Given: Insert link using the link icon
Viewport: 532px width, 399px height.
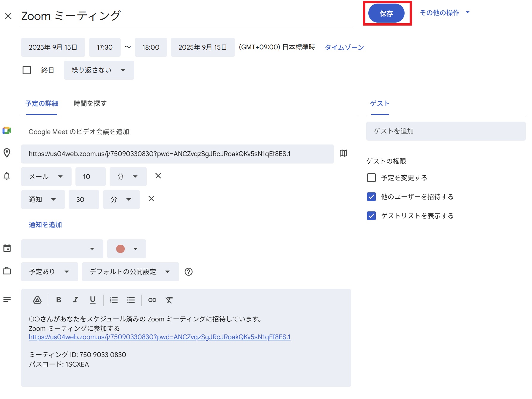Looking at the screenshot, I should (152, 300).
